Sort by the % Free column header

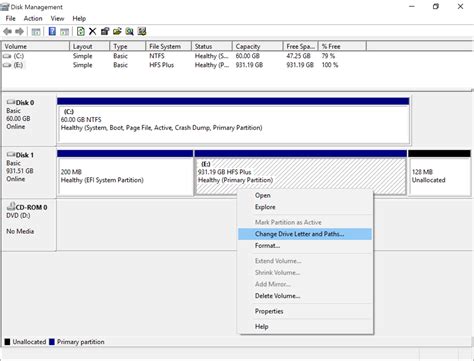pyautogui.click(x=343, y=46)
